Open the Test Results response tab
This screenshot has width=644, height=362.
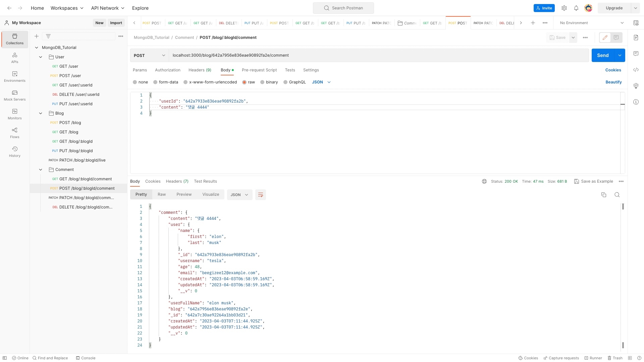(205, 181)
